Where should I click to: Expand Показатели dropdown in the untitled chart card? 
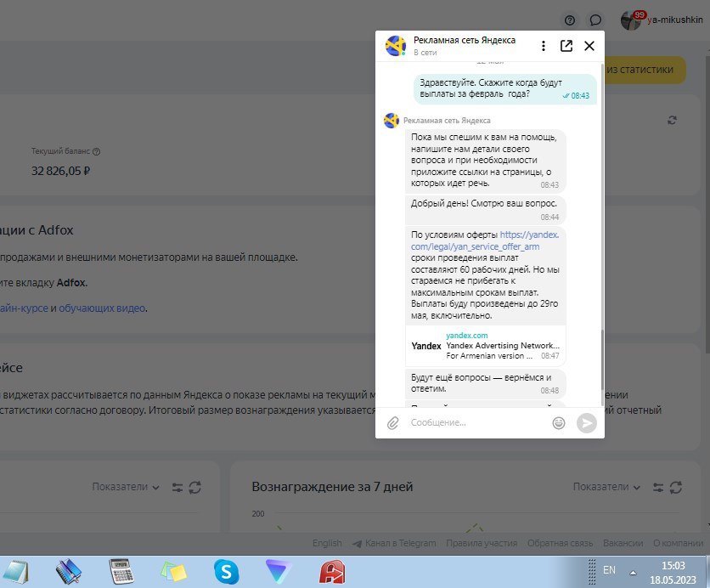tap(126, 487)
